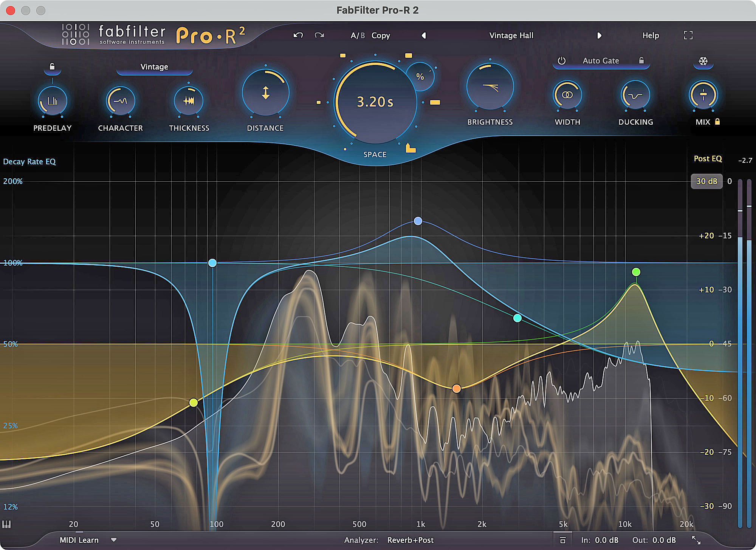The height and width of the screenshot is (550, 756).
Task: Click the percent tempo sync knob
Action: (x=420, y=76)
